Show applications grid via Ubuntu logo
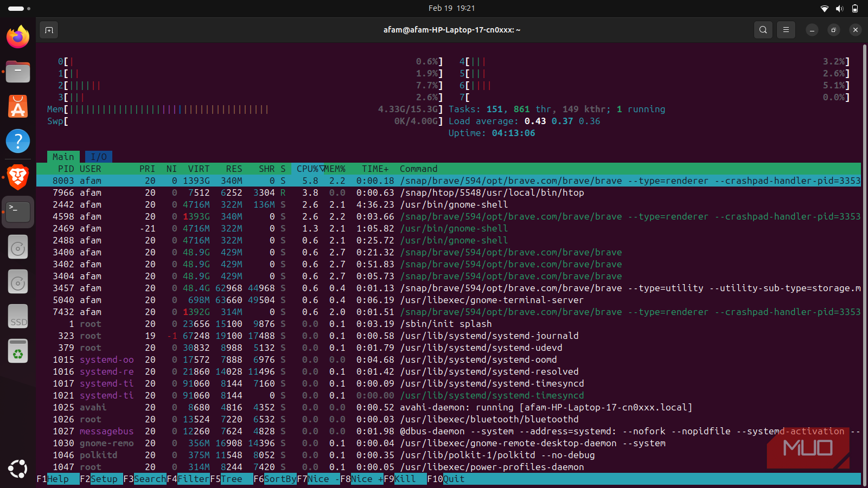The width and height of the screenshot is (868, 488). pyautogui.click(x=18, y=469)
